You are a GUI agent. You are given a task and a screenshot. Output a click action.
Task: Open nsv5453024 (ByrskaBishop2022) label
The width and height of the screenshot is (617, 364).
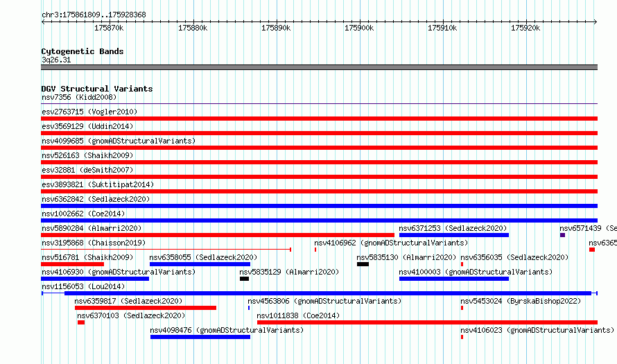pos(521,301)
